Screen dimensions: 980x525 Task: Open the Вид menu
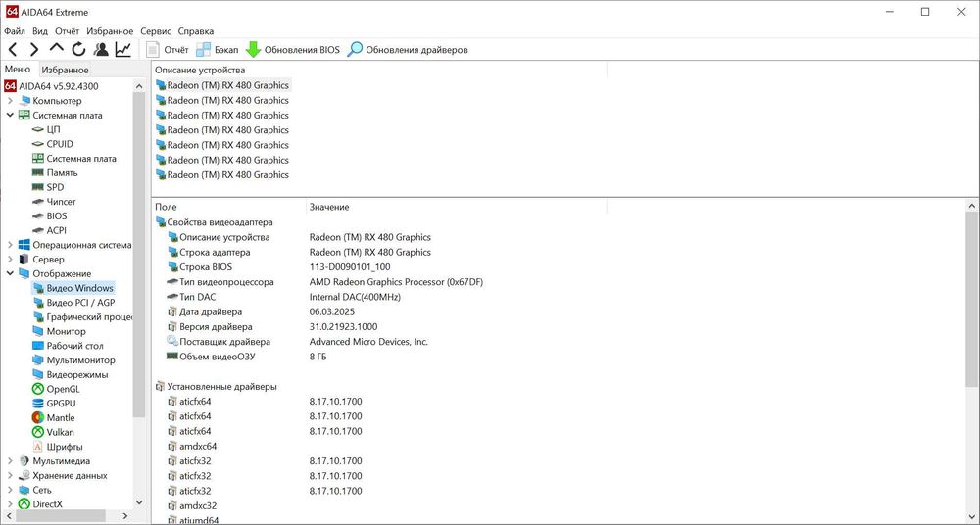click(40, 31)
